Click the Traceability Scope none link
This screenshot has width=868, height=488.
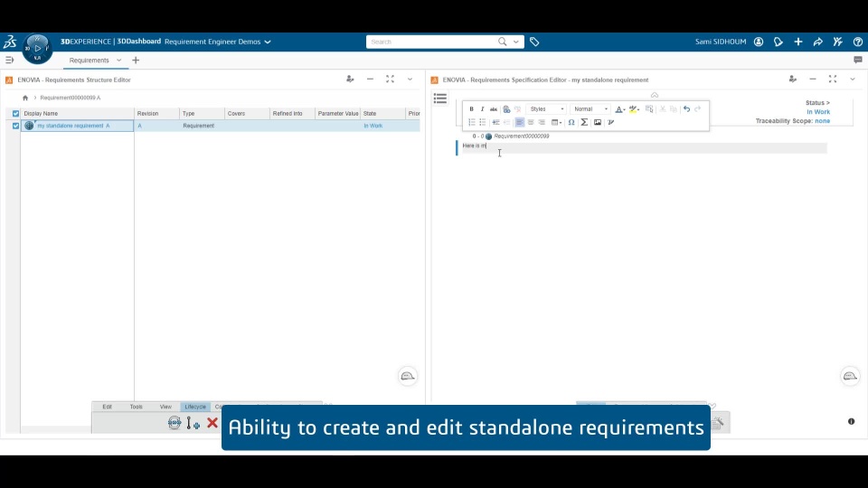tap(822, 120)
